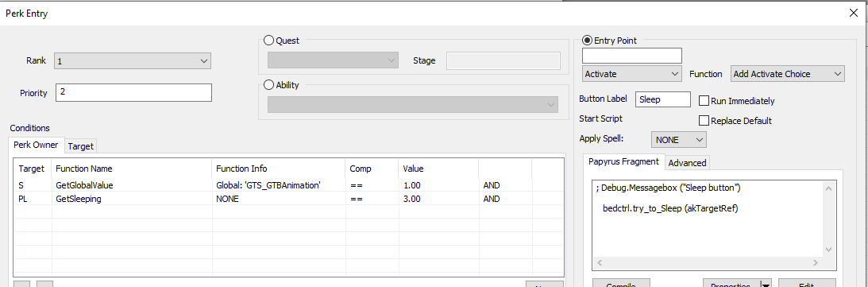
Task: Click the bedctrl.try_to_Sleep script line
Action: [x=671, y=209]
